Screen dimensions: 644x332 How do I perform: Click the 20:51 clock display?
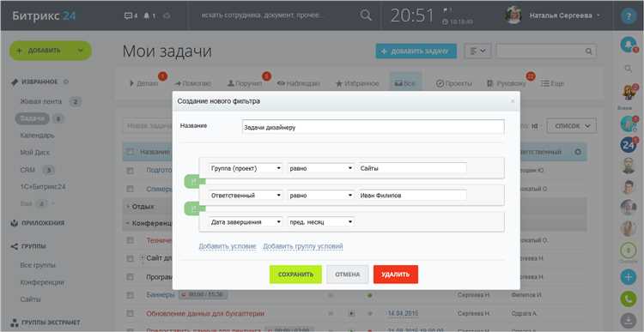[412, 16]
